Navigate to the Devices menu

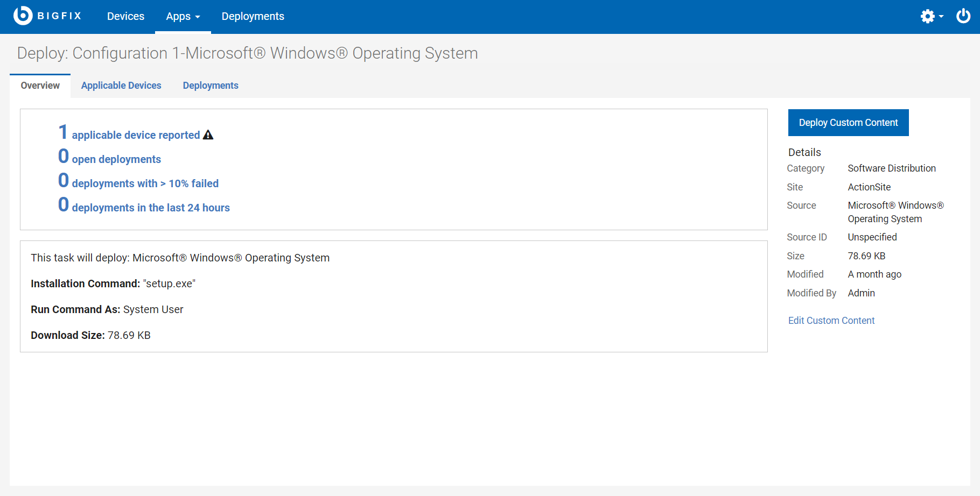point(125,16)
